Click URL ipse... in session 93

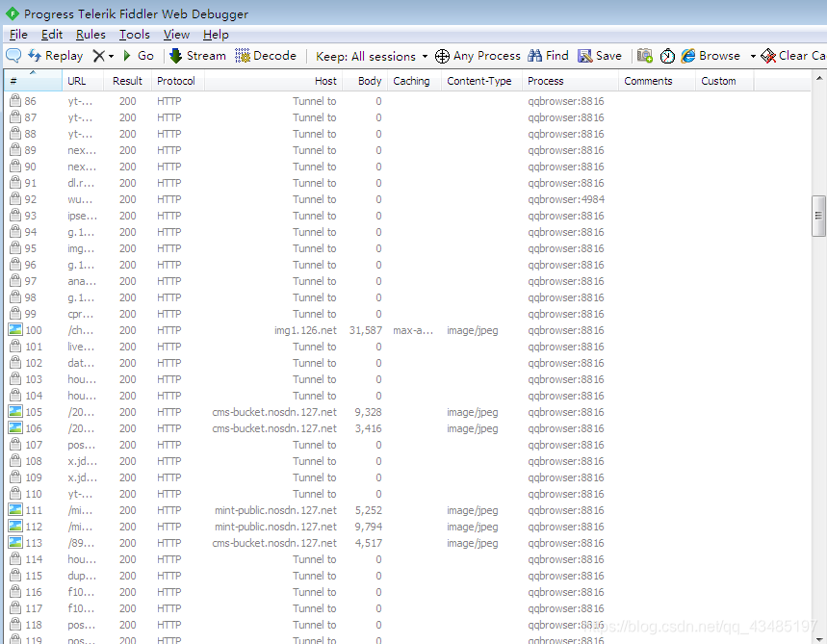[82, 216]
